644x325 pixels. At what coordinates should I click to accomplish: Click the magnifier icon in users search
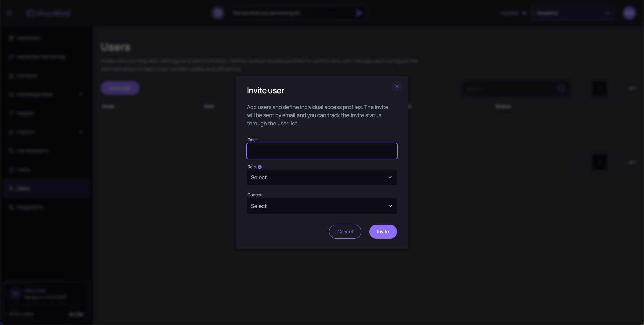pyautogui.click(x=561, y=89)
